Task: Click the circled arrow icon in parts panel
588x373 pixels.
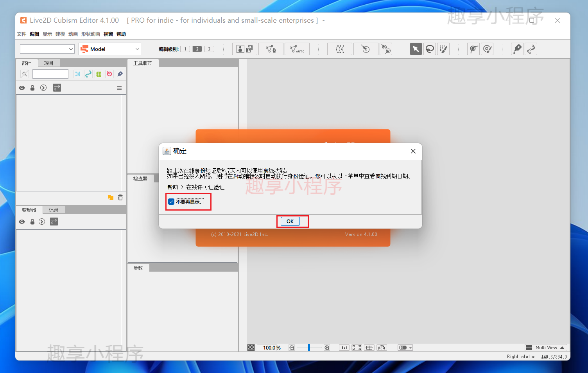Action: coord(43,88)
